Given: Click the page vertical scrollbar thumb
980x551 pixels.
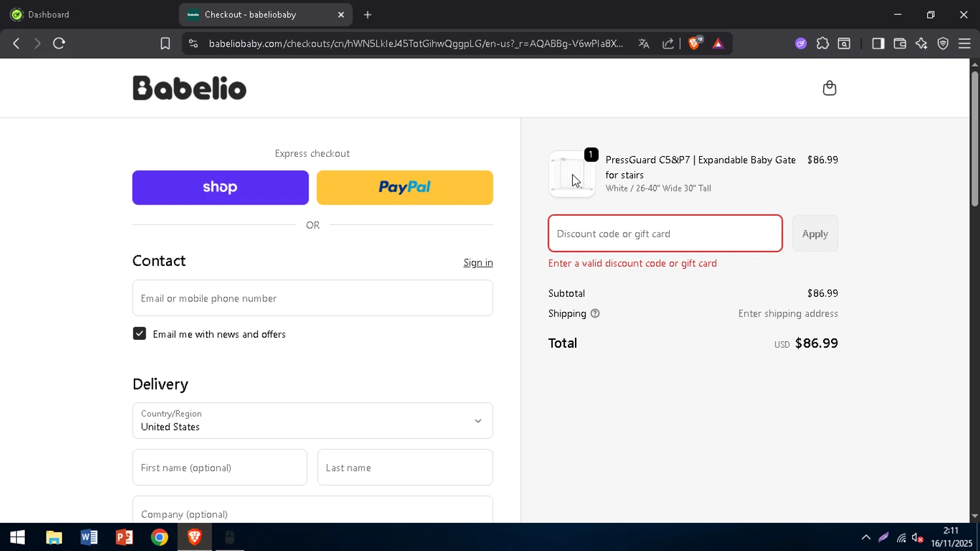Looking at the screenshot, I should (974, 139).
